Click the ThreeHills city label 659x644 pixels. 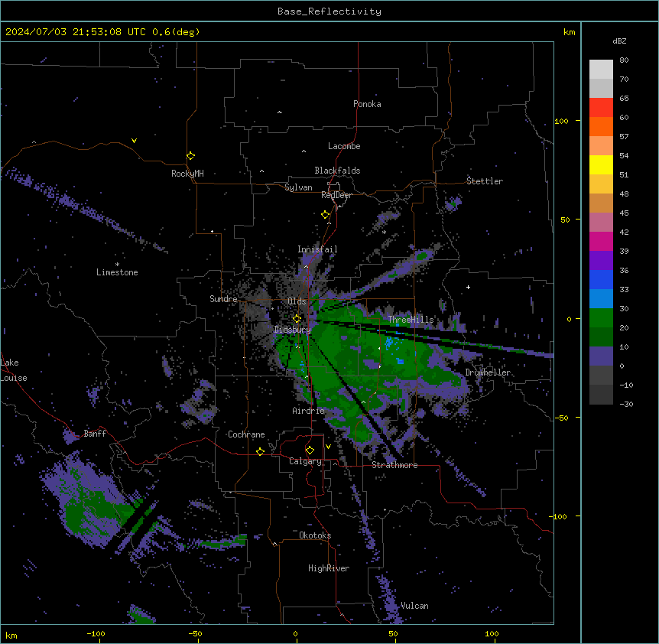[x=411, y=320]
